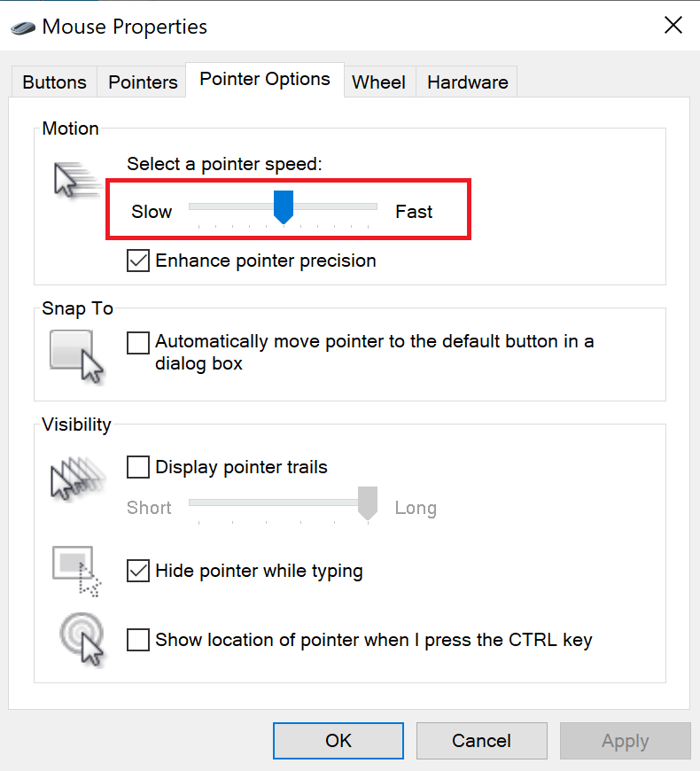Click the hide pointer while typing icon

click(x=77, y=570)
